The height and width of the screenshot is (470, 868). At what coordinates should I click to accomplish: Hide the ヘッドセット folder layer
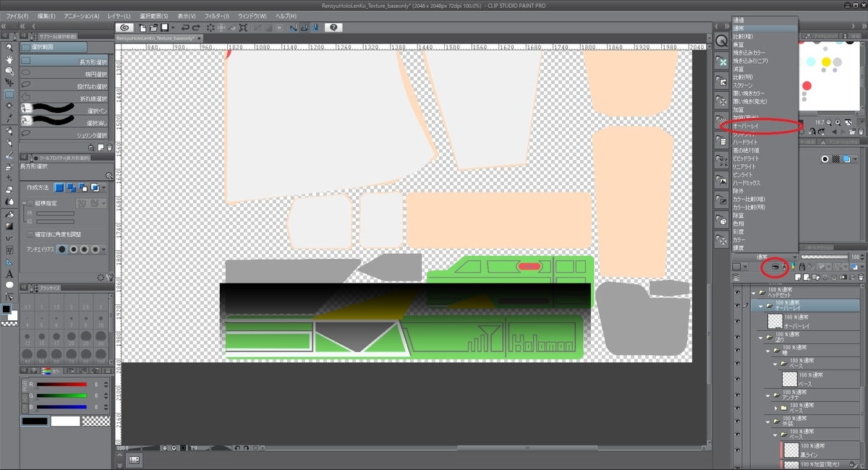(x=737, y=292)
